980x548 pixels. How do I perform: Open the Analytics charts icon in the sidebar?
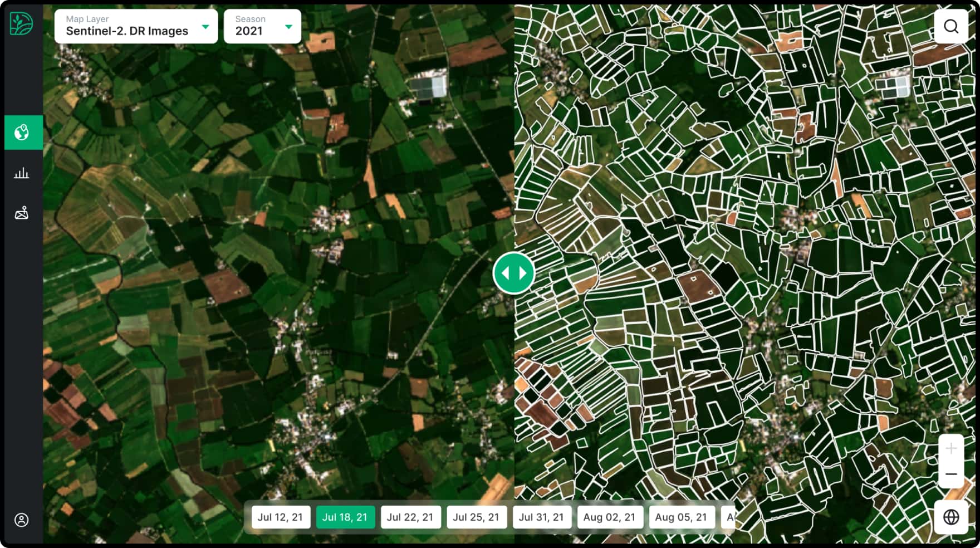click(22, 173)
